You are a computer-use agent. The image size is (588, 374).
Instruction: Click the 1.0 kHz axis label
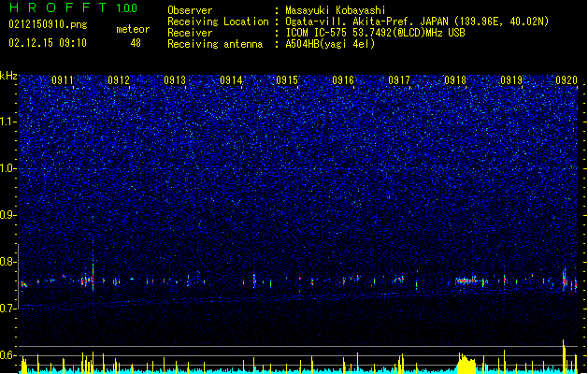click(x=7, y=168)
